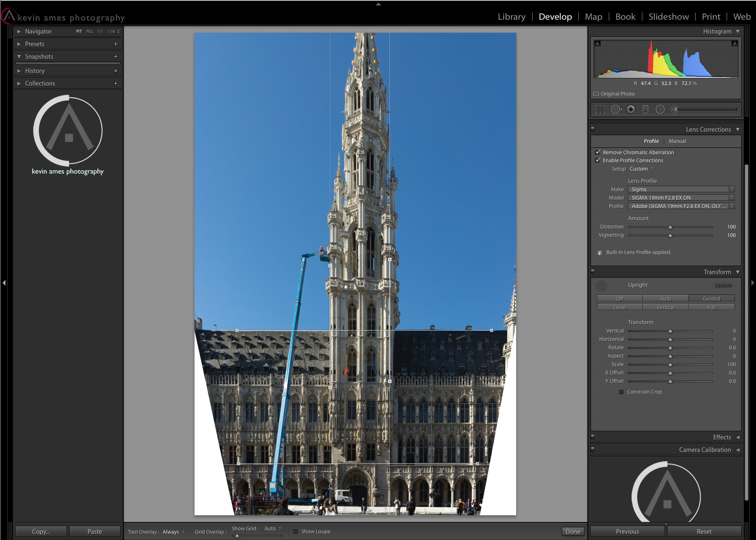Open the lens Make dropdown showing Sigma
Viewport: 756px width, 540px height.
[x=681, y=190]
